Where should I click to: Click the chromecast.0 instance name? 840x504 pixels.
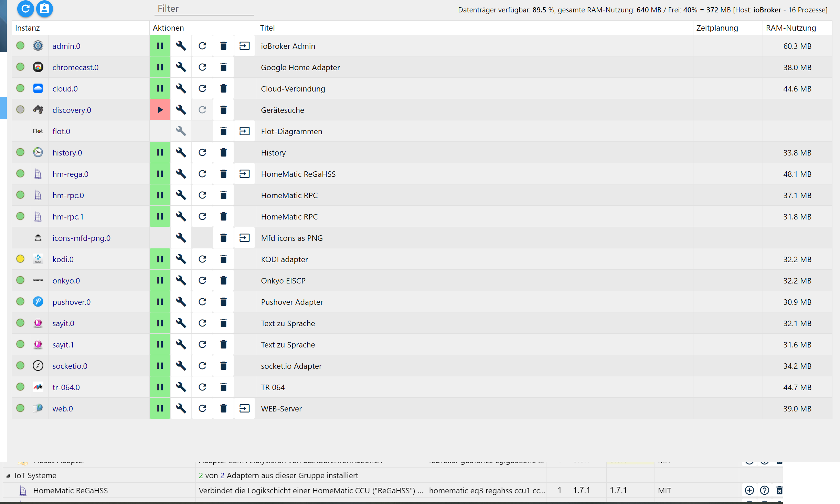75,67
